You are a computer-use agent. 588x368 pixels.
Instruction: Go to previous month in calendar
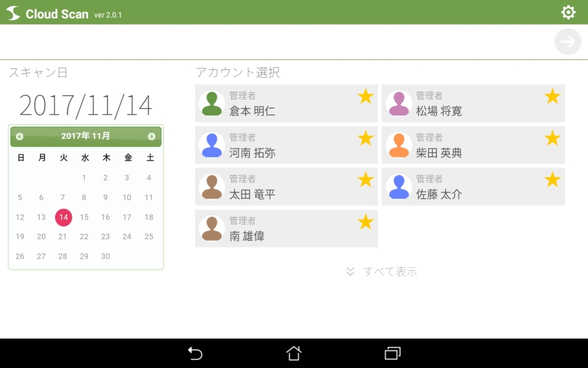click(x=19, y=137)
